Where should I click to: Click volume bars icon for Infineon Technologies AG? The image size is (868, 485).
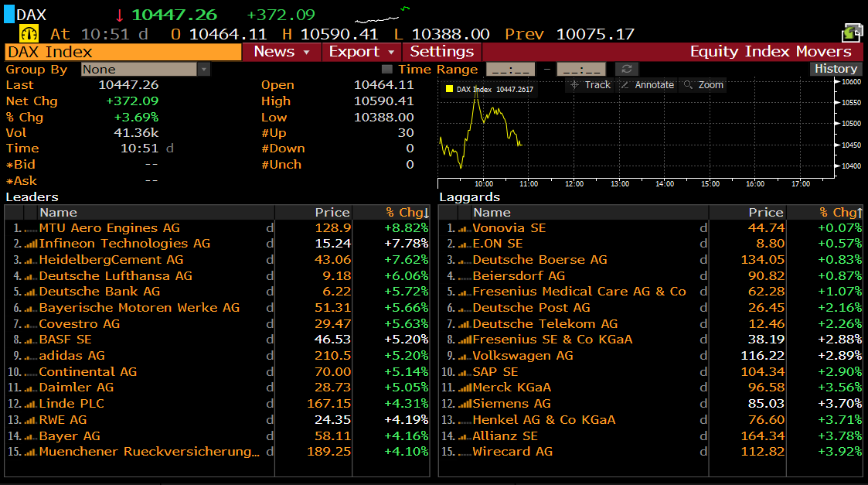[x=31, y=244]
